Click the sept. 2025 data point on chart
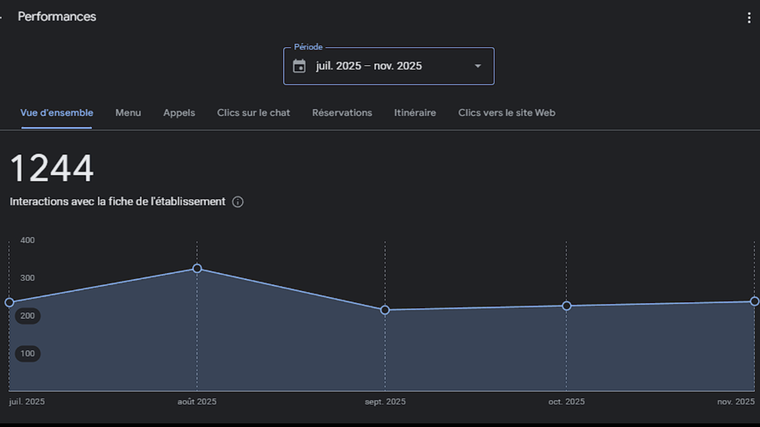The height and width of the screenshot is (427, 760). click(x=385, y=310)
